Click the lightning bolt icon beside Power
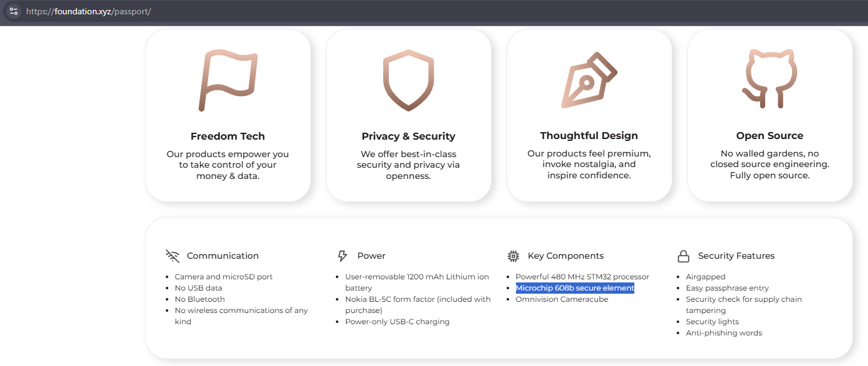868x366 pixels. pyautogui.click(x=342, y=256)
